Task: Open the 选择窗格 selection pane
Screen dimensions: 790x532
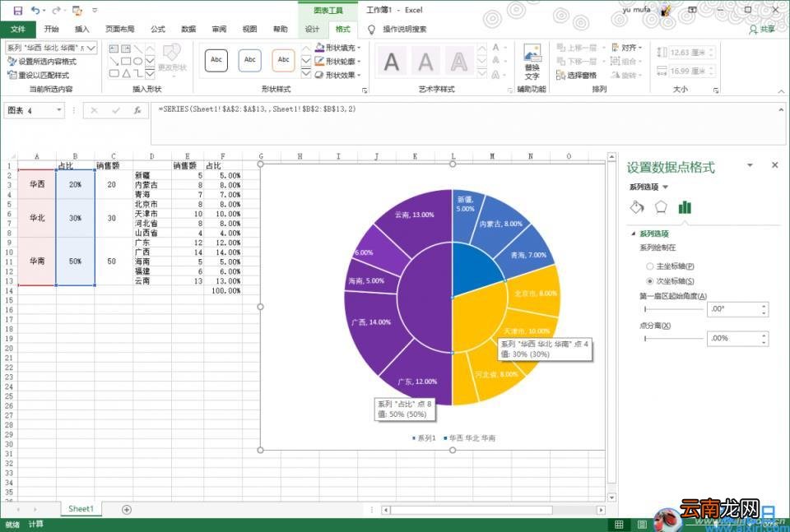Action: 576,75
